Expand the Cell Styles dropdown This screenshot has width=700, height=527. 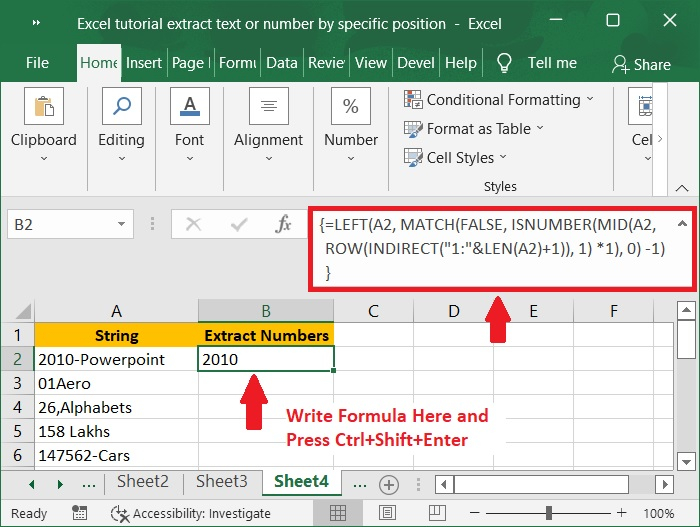point(503,157)
